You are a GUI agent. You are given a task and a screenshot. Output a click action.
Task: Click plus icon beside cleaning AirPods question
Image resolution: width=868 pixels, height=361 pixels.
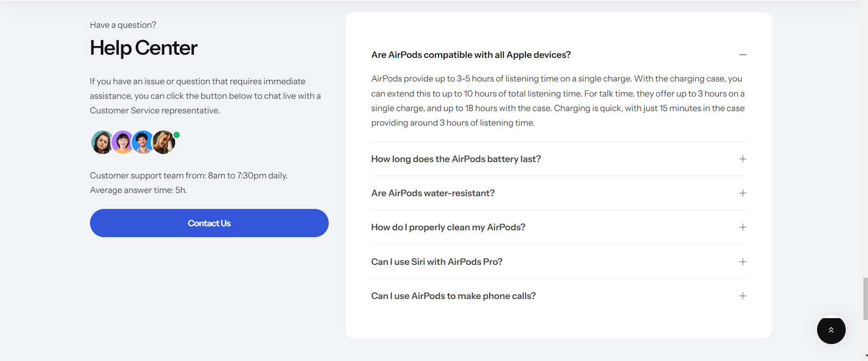pyautogui.click(x=743, y=227)
